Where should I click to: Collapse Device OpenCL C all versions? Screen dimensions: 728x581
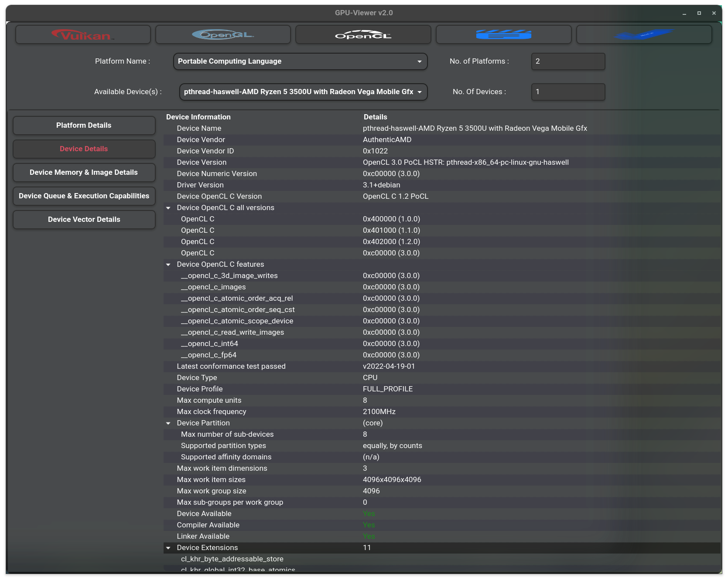coord(168,208)
